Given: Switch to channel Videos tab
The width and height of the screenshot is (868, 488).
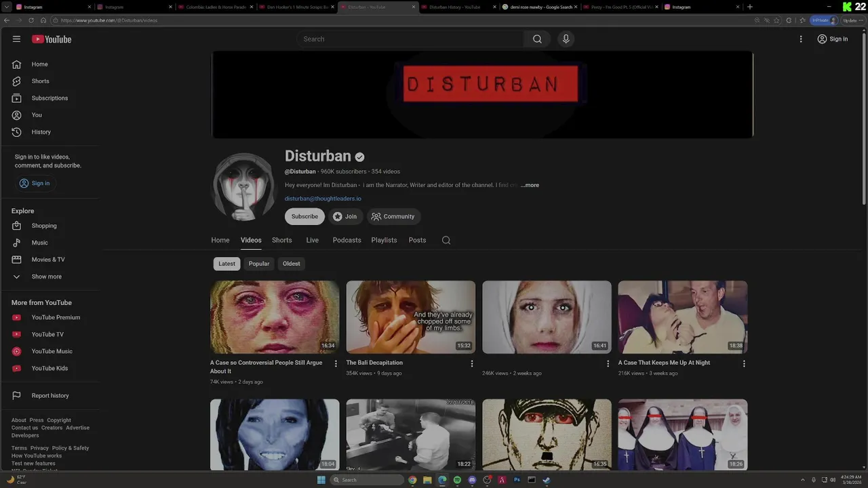Looking at the screenshot, I should pos(251,240).
